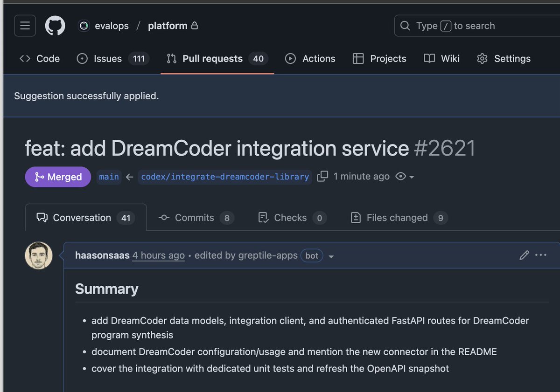Image resolution: width=560 pixels, height=392 pixels.
Task: Switch to the Code tab
Action: point(40,59)
